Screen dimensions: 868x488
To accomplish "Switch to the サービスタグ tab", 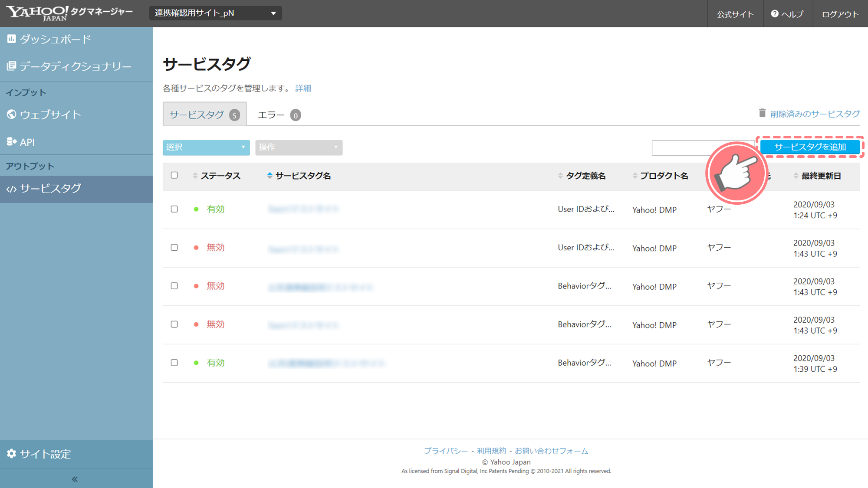I will click(205, 115).
